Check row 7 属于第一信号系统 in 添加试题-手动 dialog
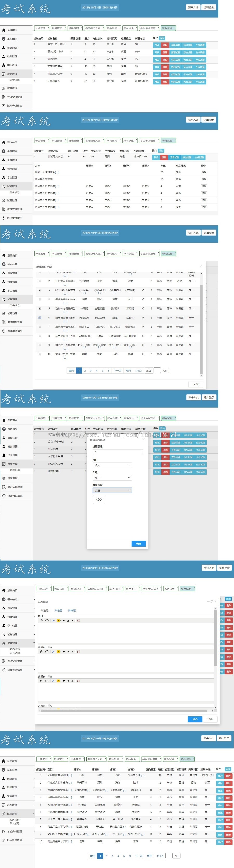 pos(40,326)
